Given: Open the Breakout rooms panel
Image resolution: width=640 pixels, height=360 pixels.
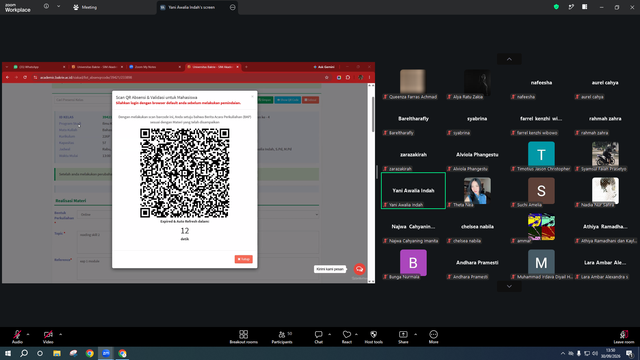Looking at the screenshot, I should click(243, 337).
